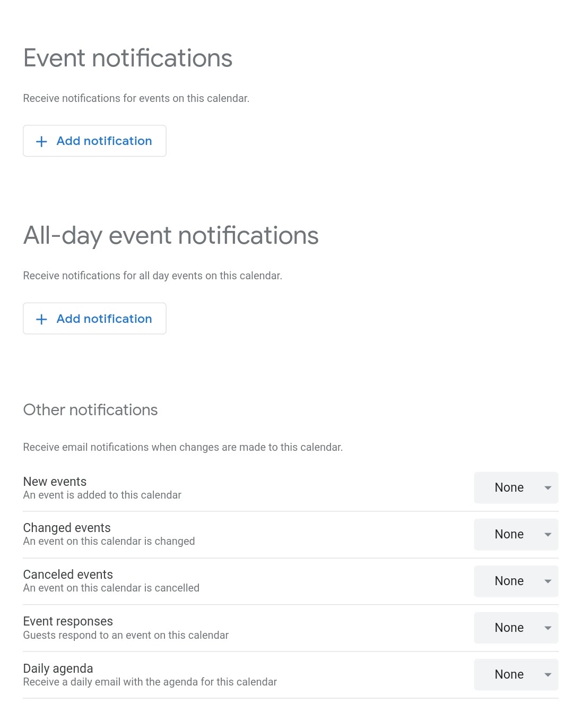Click the Event notifications heading

coord(128,58)
